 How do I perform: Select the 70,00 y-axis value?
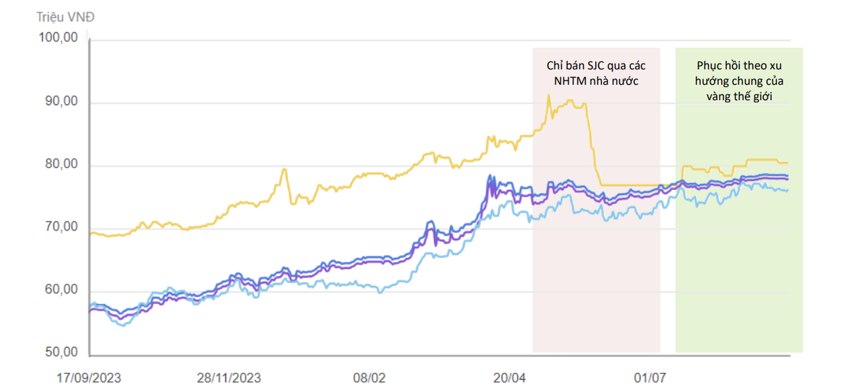point(60,227)
